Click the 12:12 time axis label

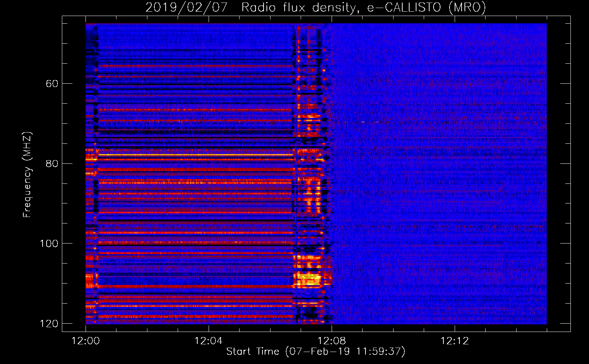pyautogui.click(x=455, y=341)
